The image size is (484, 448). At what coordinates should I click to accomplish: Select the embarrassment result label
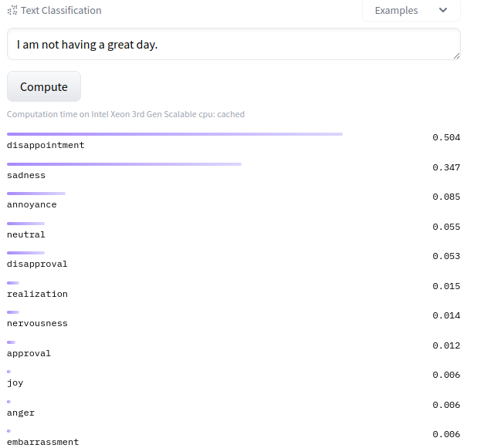(42, 442)
